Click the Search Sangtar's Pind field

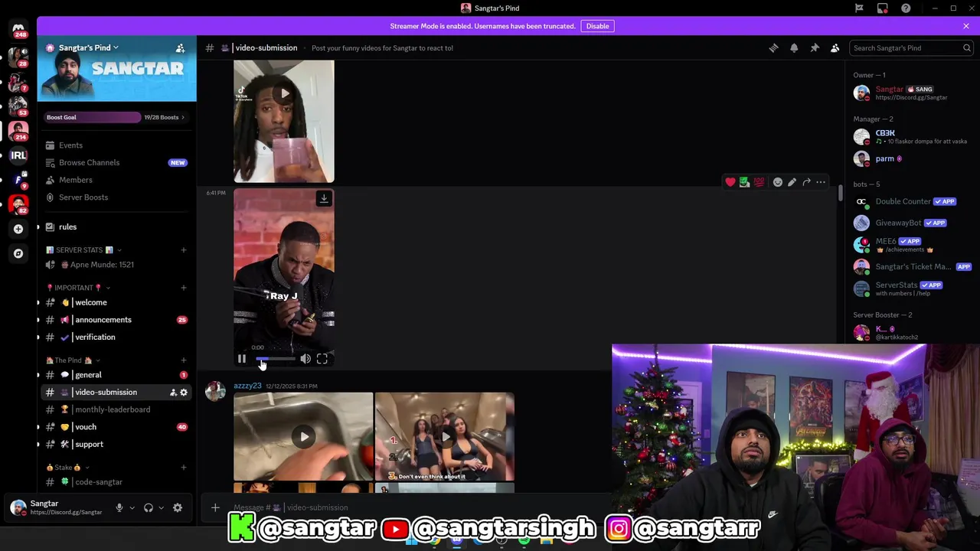[x=911, y=48]
